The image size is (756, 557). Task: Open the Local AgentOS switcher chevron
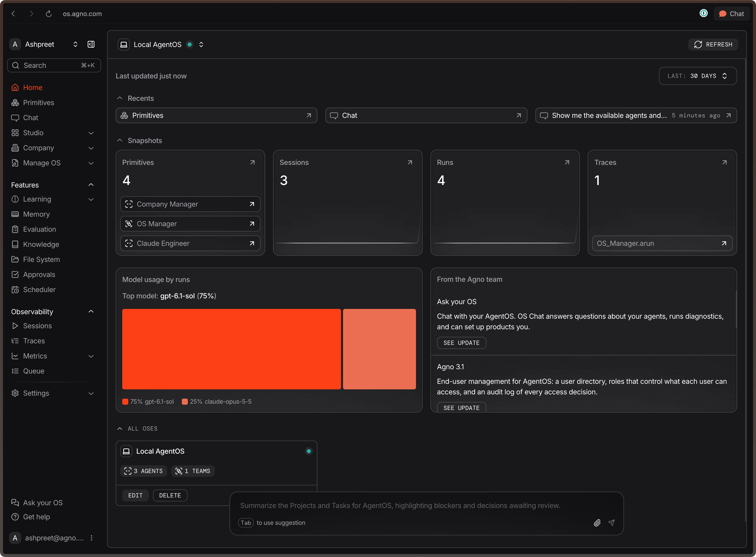201,44
